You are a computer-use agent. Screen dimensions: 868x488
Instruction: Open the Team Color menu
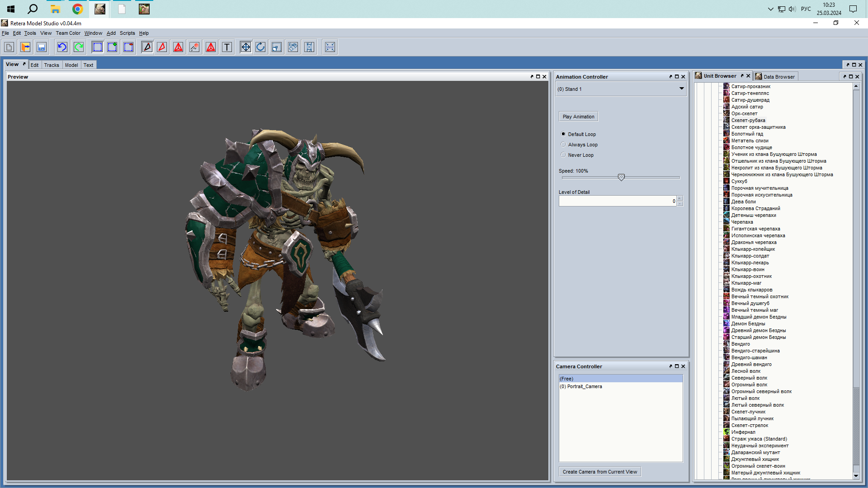68,33
